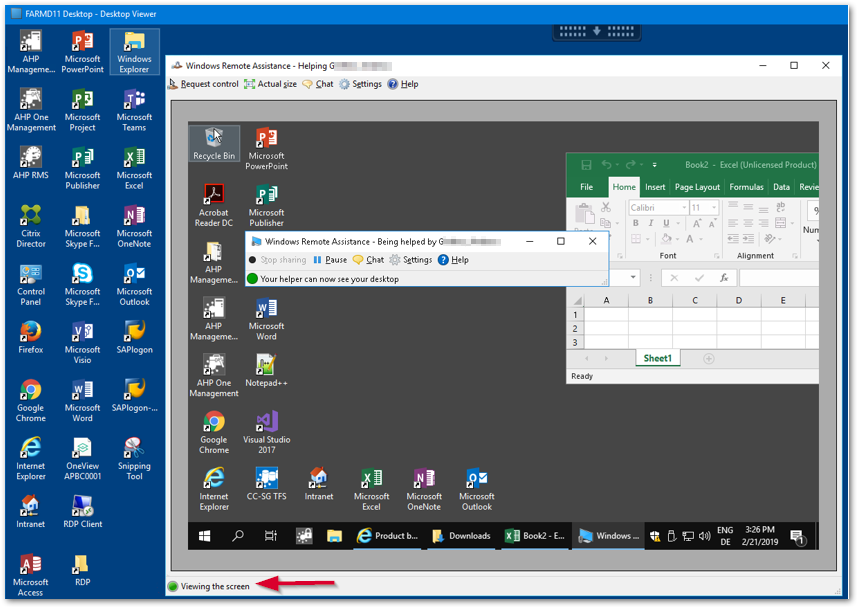Open Microsoft Visio desktop icon
Screen dimensions: 858x608
[x=83, y=343]
